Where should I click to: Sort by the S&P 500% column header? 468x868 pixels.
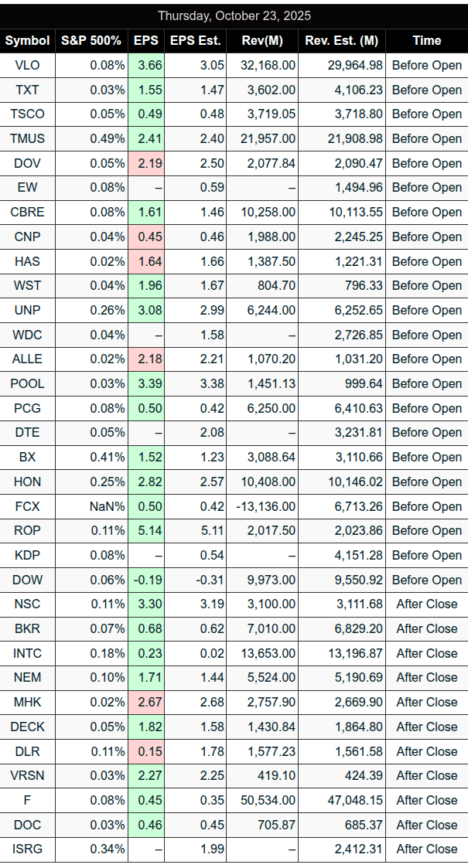(x=92, y=40)
